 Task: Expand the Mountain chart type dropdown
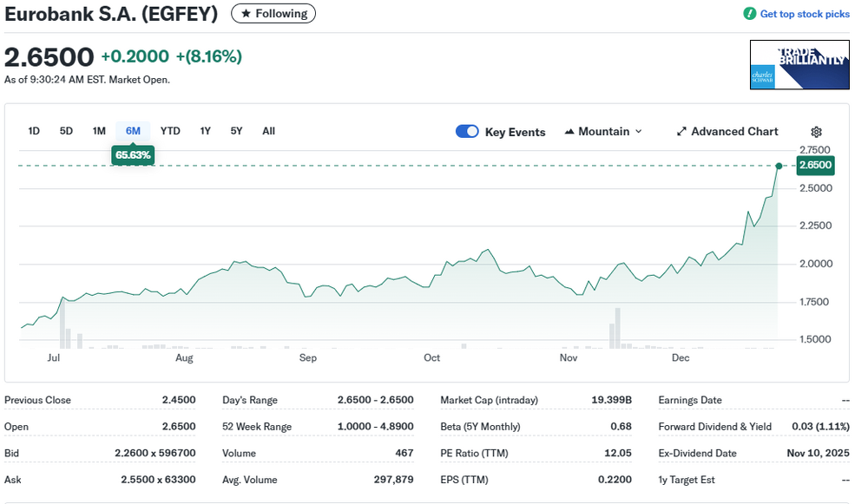point(638,132)
